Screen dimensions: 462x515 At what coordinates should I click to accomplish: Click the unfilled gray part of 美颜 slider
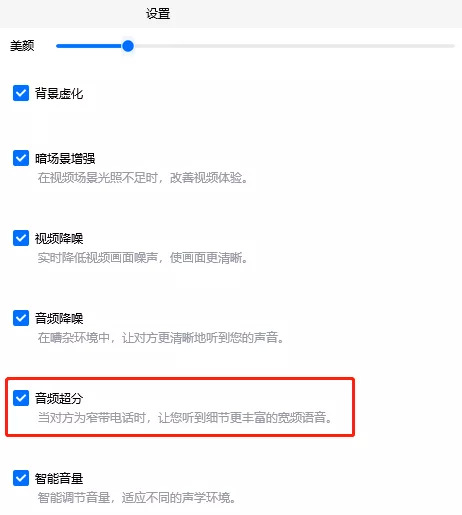click(x=294, y=46)
